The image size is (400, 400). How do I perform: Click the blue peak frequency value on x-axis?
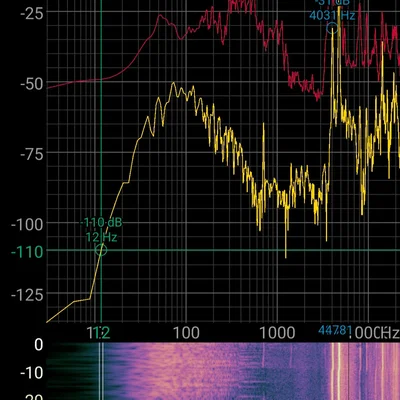coord(335,330)
